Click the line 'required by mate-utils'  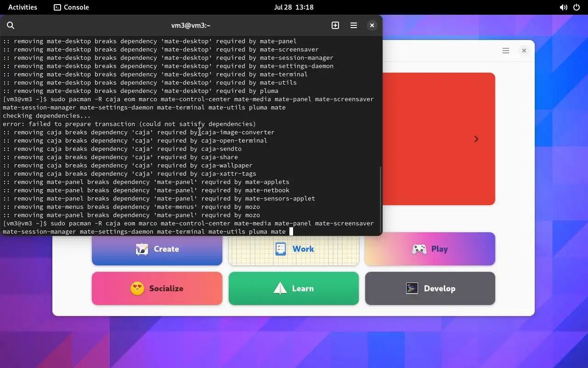150,82
